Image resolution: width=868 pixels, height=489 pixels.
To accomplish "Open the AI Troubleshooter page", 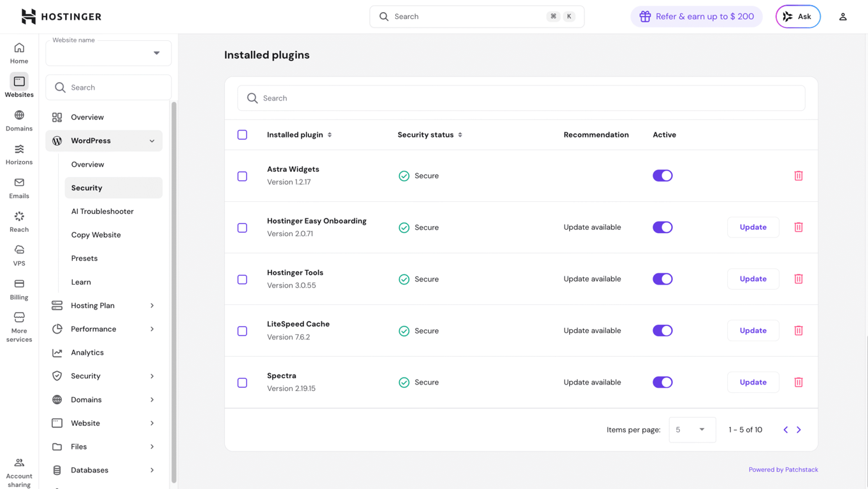I will [x=103, y=211].
